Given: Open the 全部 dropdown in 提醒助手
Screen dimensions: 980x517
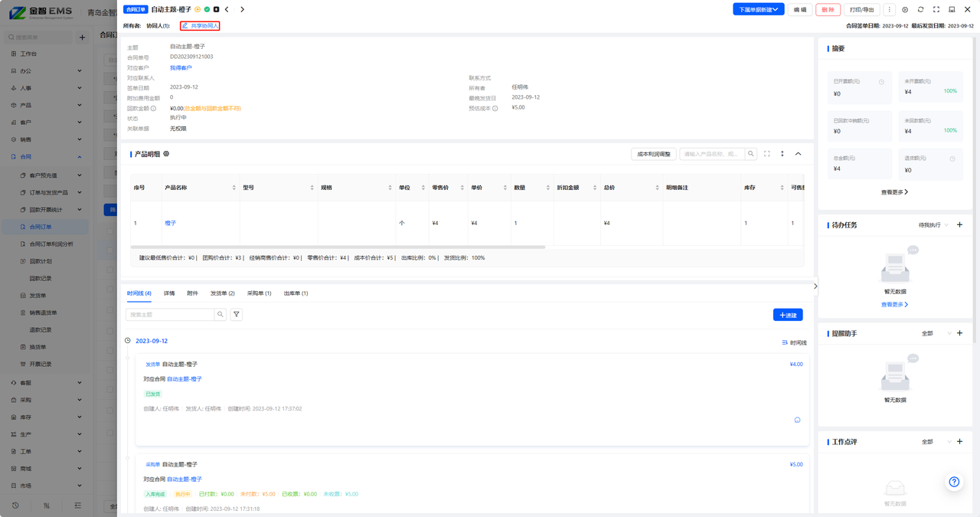Looking at the screenshot, I should [936, 333].
